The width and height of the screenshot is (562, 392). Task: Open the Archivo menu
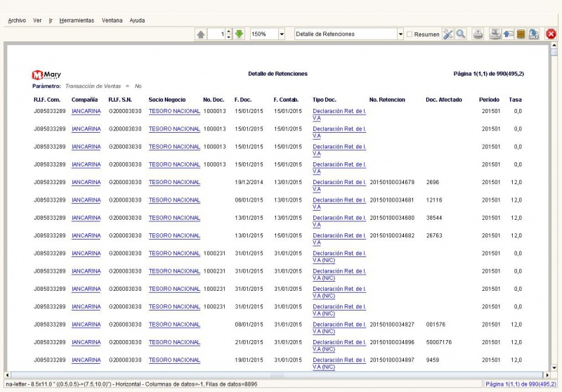point(17,20)
